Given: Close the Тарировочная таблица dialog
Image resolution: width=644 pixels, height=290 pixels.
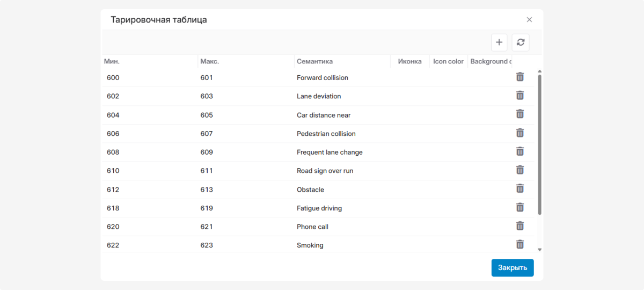Looking at the screenshot, I should 529,20.
